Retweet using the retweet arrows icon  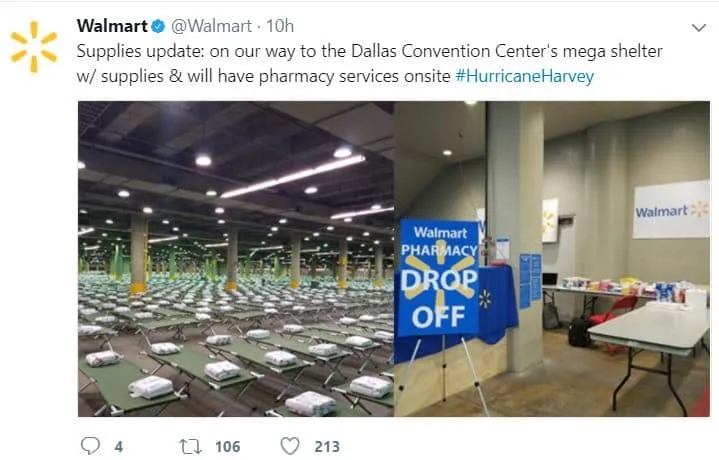coord(190,446)
